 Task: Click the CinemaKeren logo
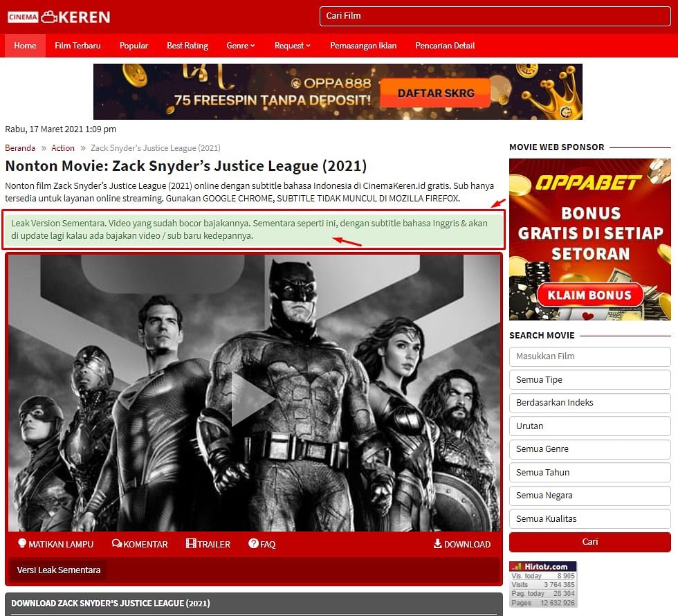coord(59,17)
